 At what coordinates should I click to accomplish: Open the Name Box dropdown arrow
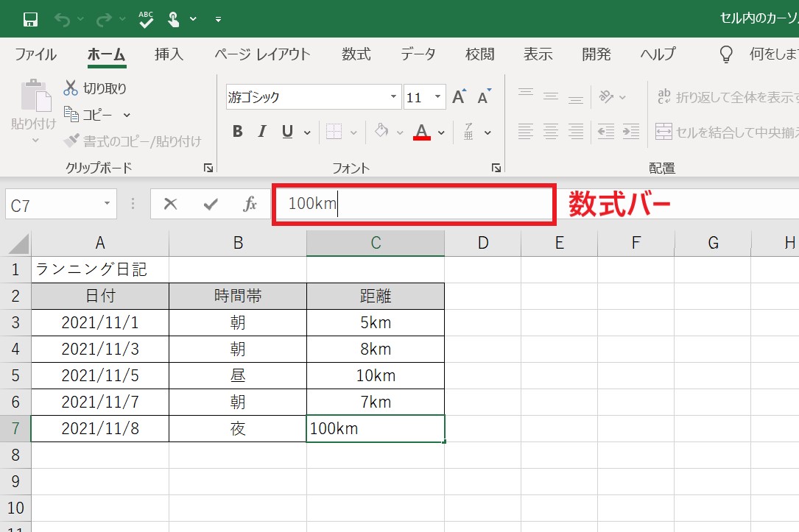coord(107,204)
